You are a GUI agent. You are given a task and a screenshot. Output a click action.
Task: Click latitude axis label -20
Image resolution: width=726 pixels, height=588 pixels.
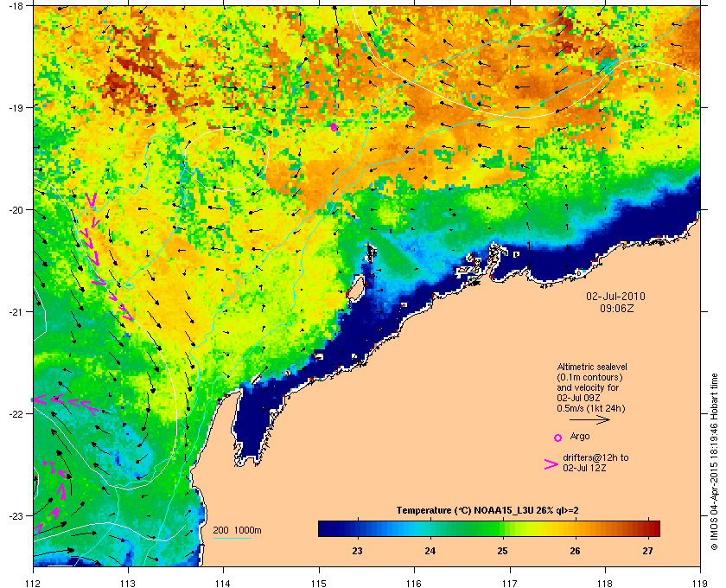(16, 209)
